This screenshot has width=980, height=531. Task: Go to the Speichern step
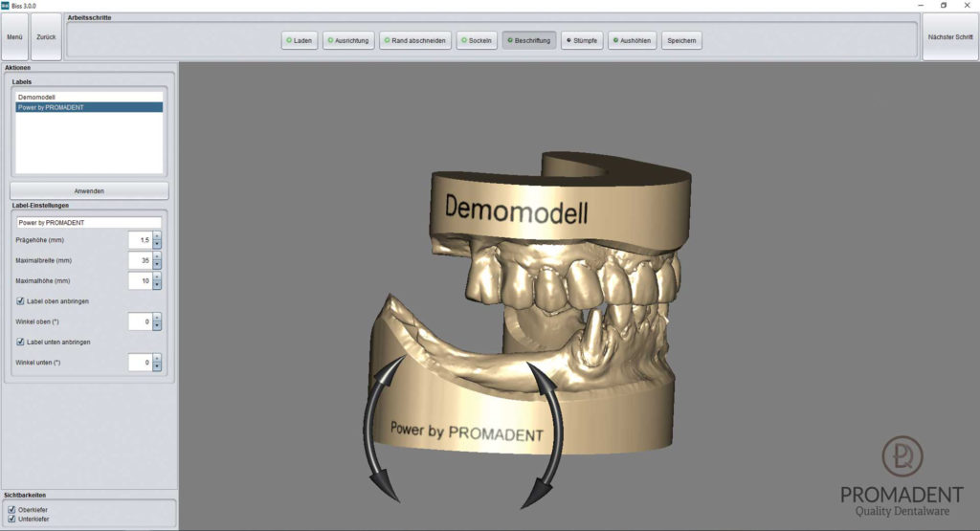681,40
